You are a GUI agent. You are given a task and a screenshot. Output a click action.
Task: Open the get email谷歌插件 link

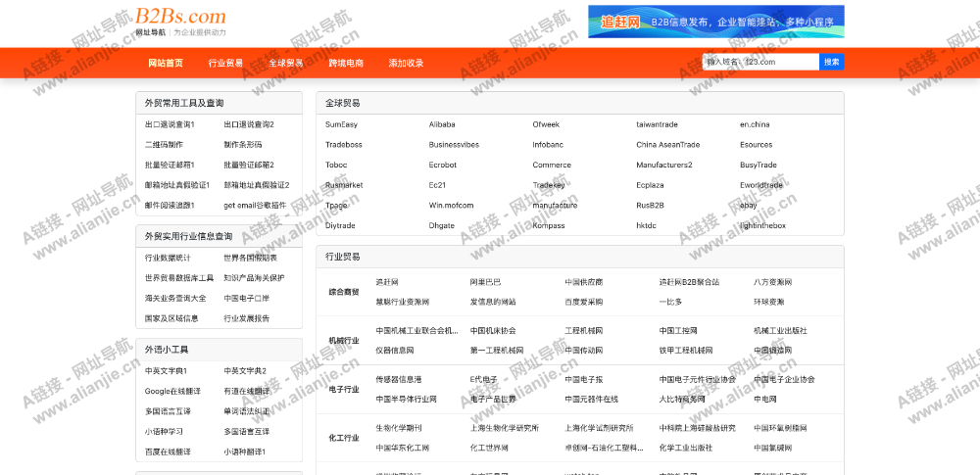pos(255,205)
